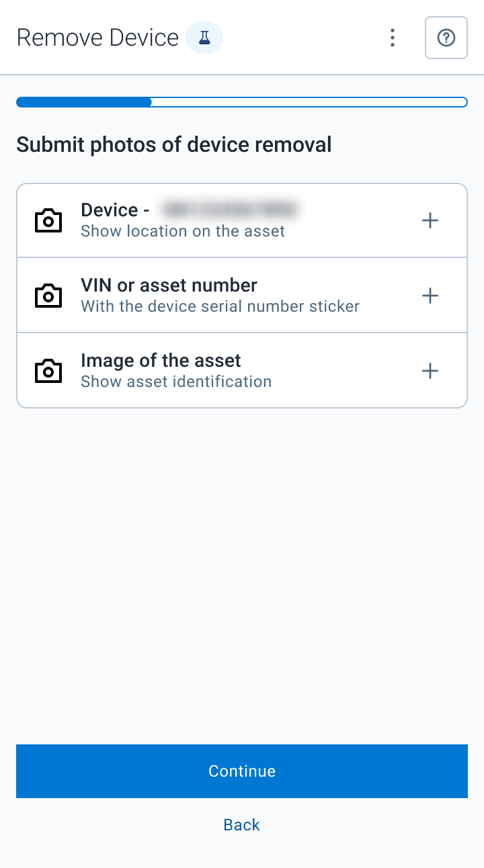Click the flask beta icon beside Remove Device
Image resolution: width=484 pixels, height=868 pixels.
[204, 38]
